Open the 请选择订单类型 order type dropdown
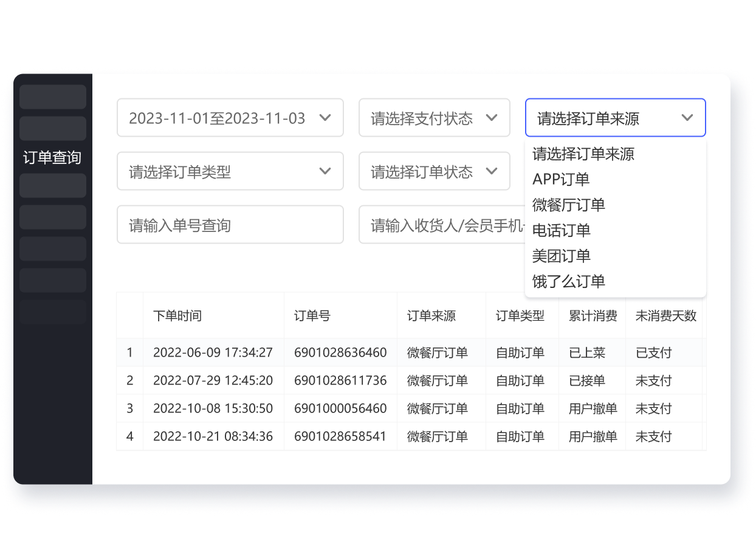756x557 pixels. (x=230, y=171)
